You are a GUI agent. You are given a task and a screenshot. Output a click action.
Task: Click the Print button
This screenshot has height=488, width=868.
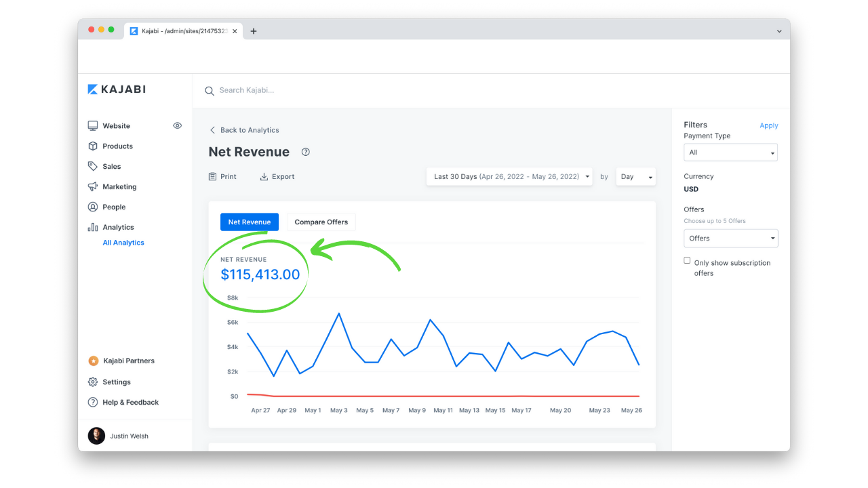click(x=222, y=176)
